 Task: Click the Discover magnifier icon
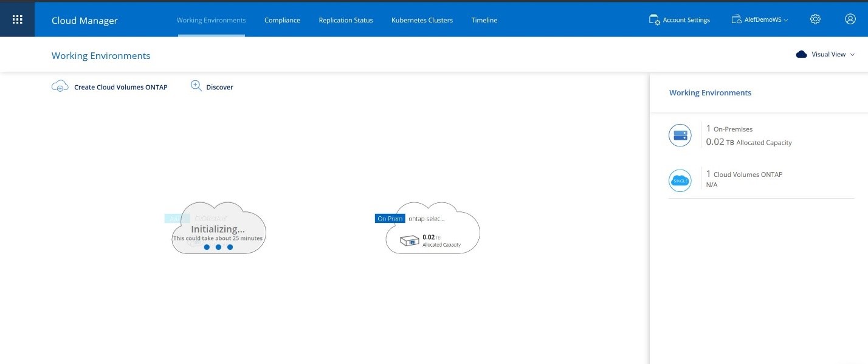click(x=196, y=86)
